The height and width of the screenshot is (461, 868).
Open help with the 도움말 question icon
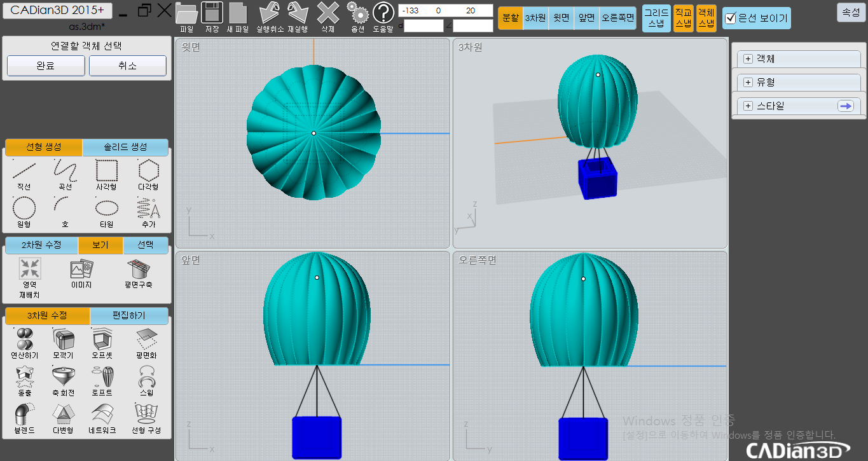tap(383, 14)
